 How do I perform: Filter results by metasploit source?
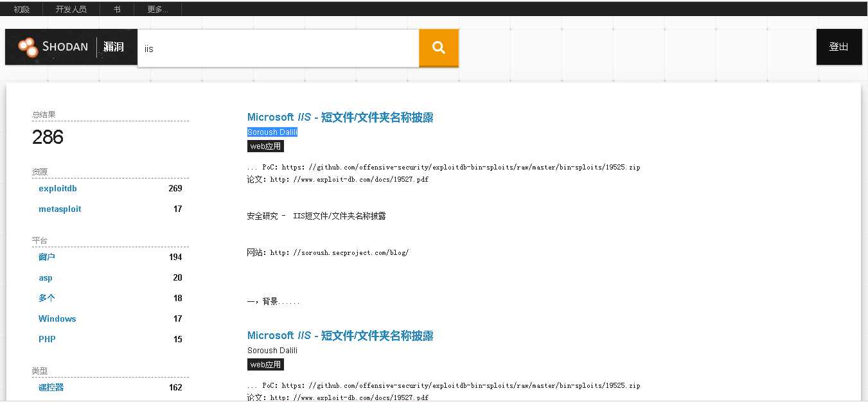coord(60,209)
